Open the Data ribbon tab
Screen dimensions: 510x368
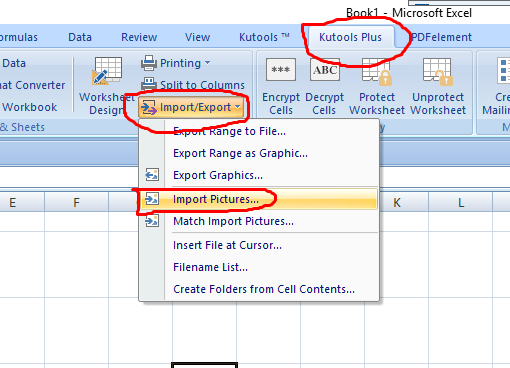click(x=80, y=37)
